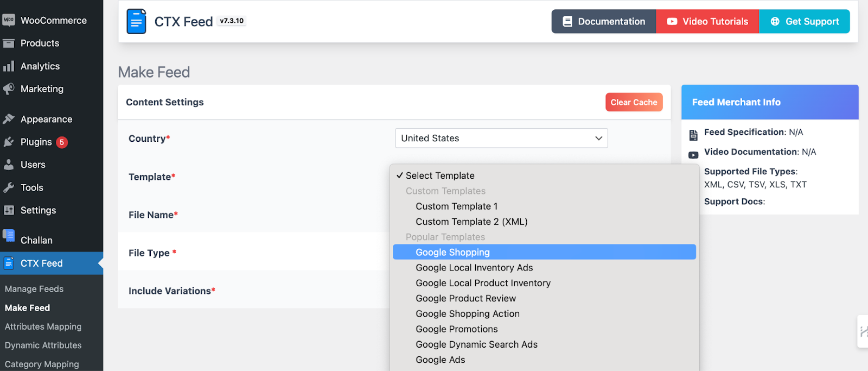
Task: Click the Feed Specification document icon
Action: [x=693, y=135]
